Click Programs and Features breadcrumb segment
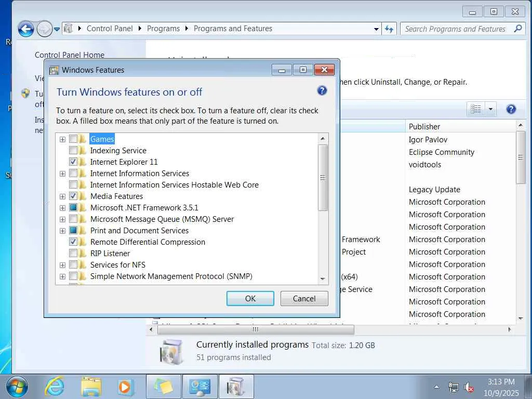Screen dimensions: 532x399 point(233,29)
